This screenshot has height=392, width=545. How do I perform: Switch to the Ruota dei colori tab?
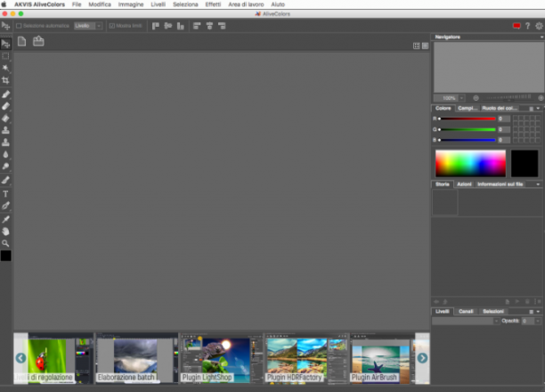500,108
